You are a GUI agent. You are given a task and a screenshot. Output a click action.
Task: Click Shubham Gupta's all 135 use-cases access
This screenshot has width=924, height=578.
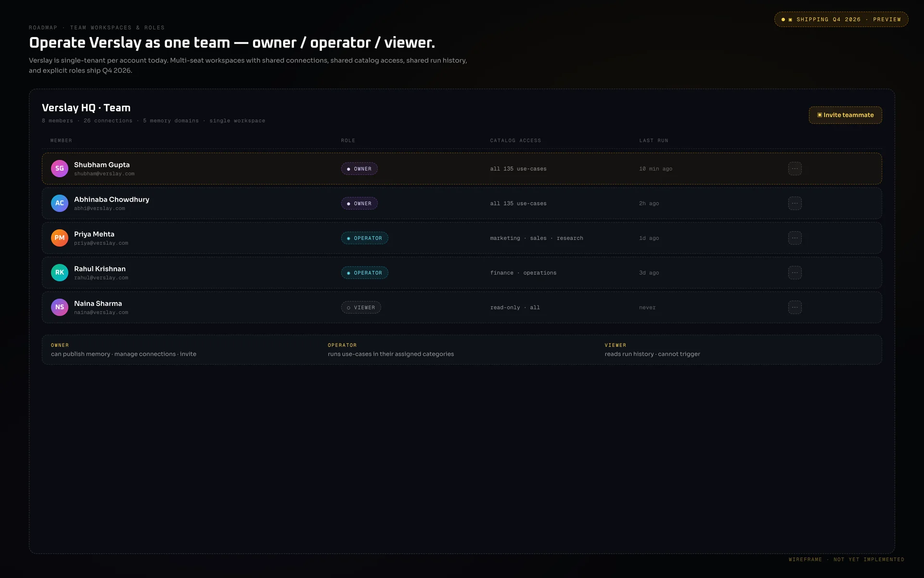(x=518, y=169)
